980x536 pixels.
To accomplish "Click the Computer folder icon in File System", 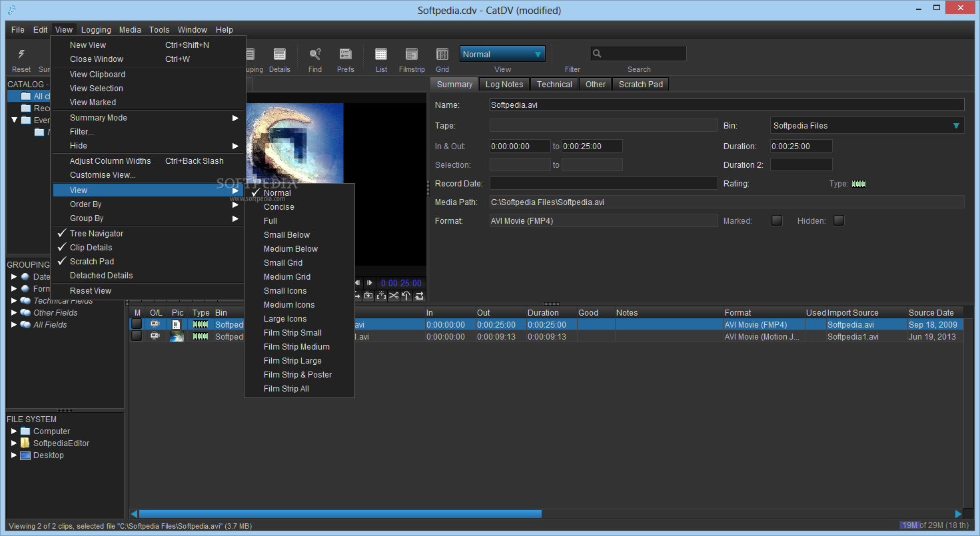I will pyautogui.click(x=25, y=431).
